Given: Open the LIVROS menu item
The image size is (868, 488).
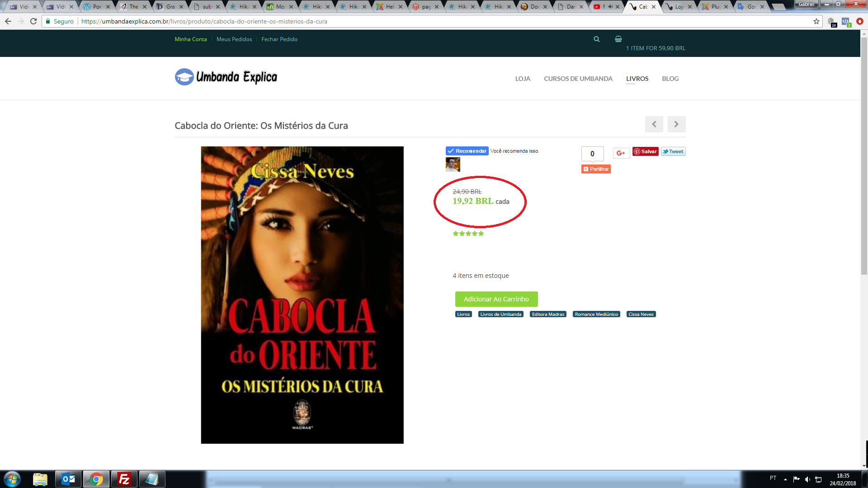Looking at the screenshot, I should tap(637, 79).
